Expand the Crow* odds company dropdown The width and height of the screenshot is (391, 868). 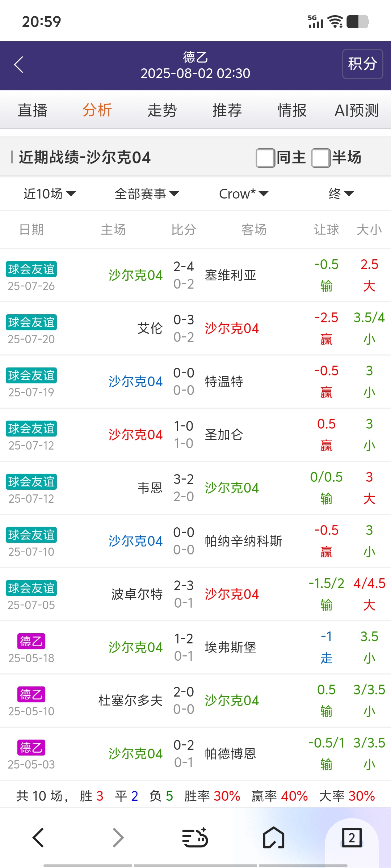244,194
